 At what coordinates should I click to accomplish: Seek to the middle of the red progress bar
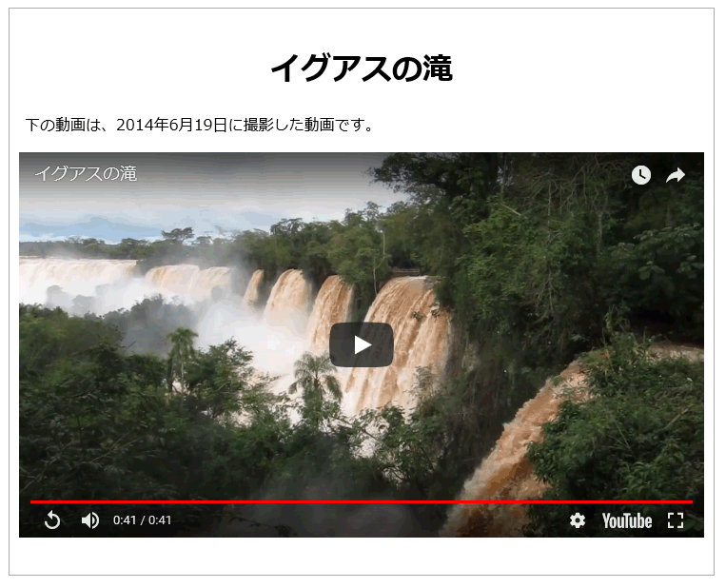tap(362, 501)
